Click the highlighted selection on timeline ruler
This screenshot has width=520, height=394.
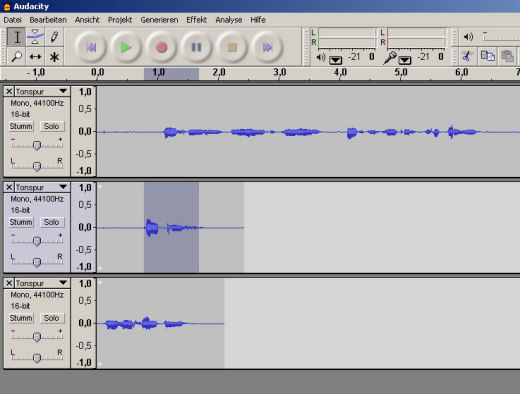(x=171, y=74)
